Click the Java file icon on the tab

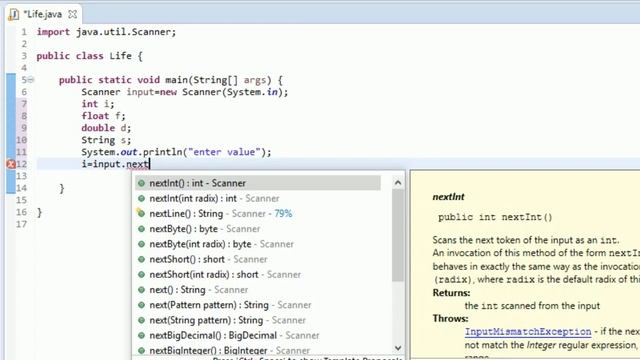13,14
